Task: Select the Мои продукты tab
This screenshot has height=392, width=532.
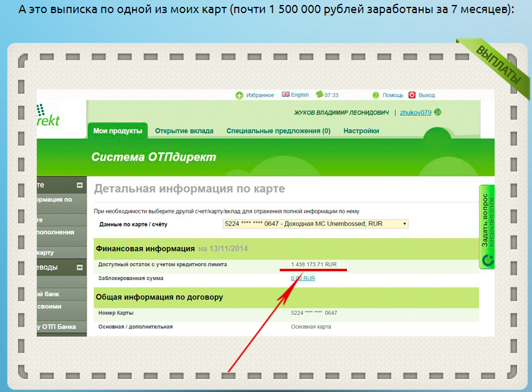Action: [x=118, y=131]
